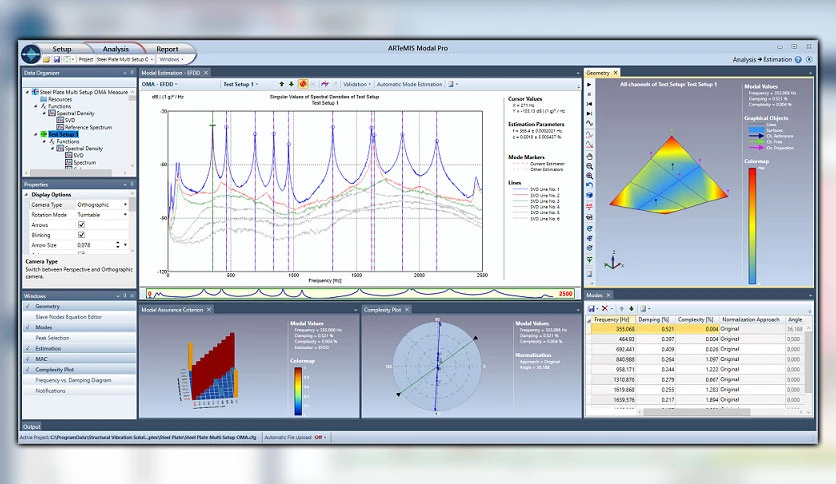Click the undo view arrow in Geometry toolbar

pos(589,185)
